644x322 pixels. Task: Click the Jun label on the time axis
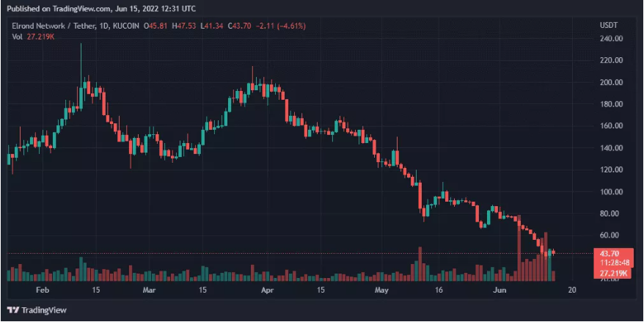tap(499, 290)
